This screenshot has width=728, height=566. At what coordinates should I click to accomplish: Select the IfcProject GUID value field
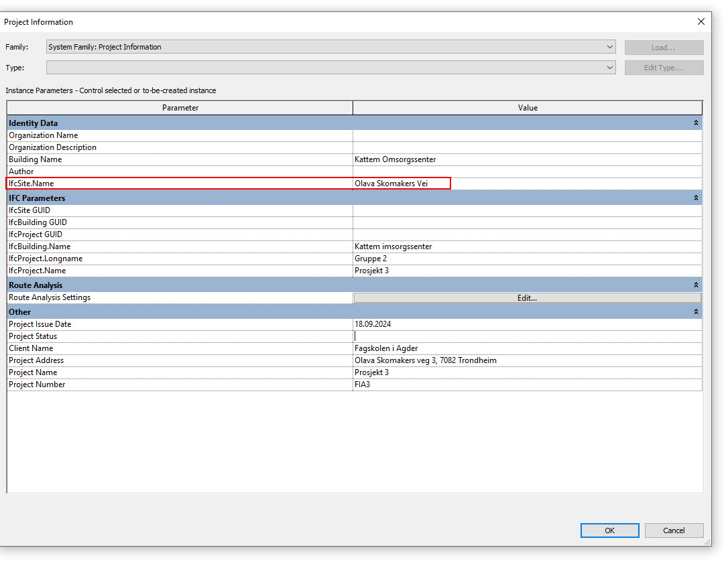coord(528,234)
